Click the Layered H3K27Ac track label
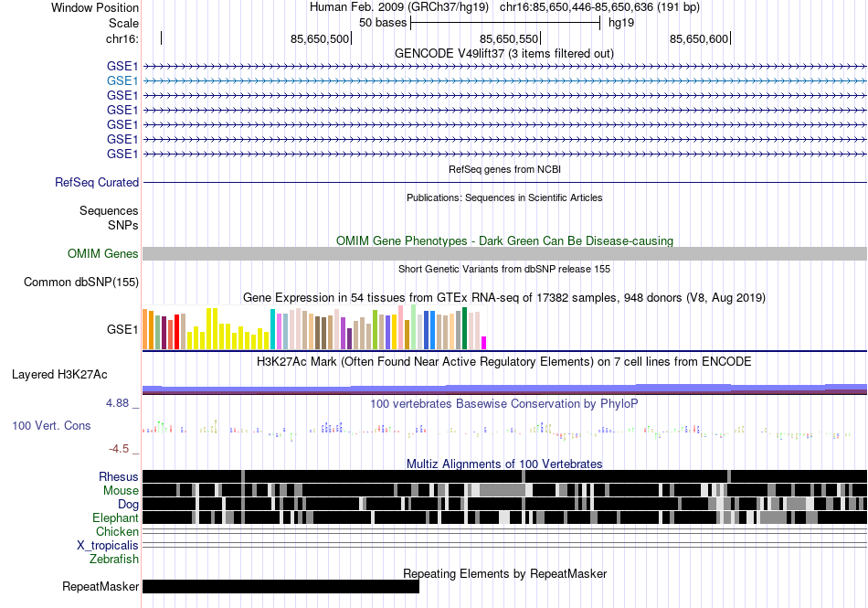868x608 pixels. 59,374
